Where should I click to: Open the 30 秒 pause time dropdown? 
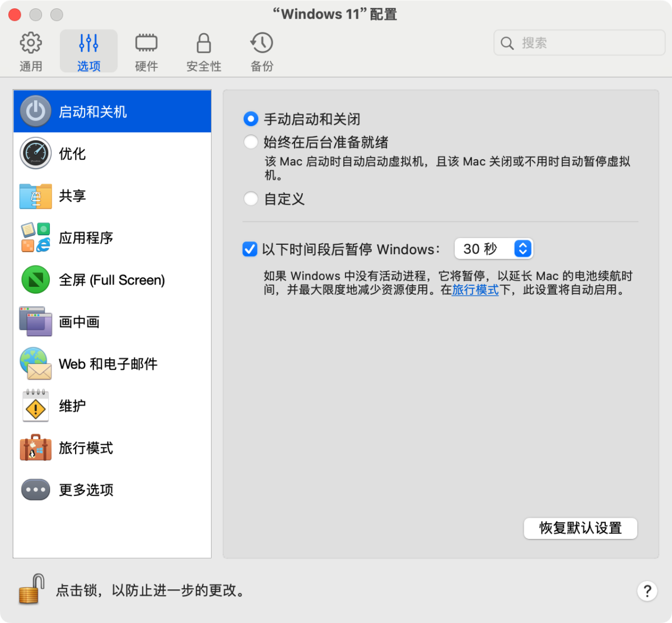click(493, 249)
